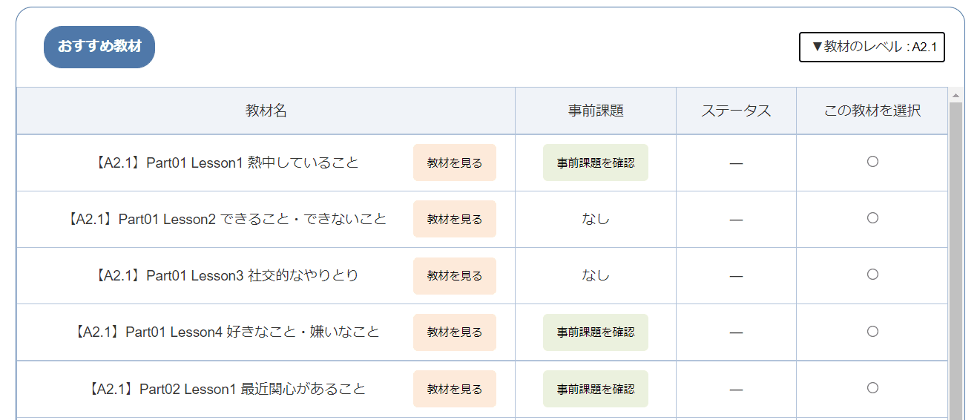Click the この教材を選択 column header
This screenshot has width=980, height=420.
(x=872, y=111)
